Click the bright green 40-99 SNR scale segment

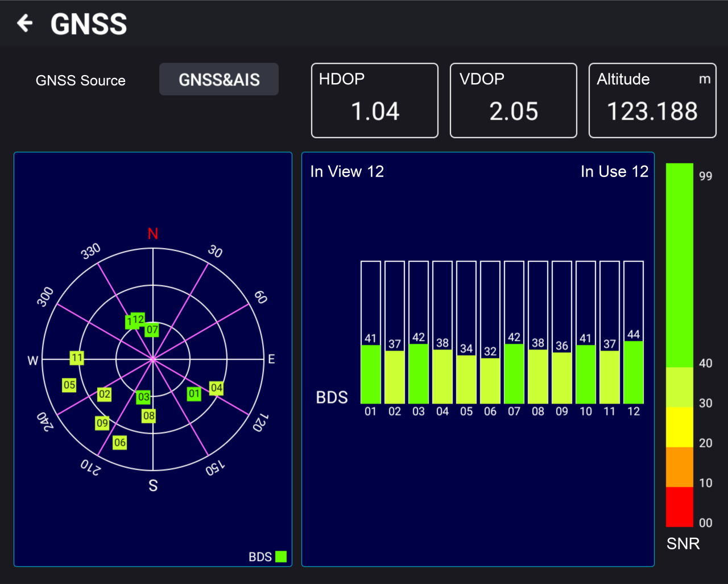tap(680, 265)
